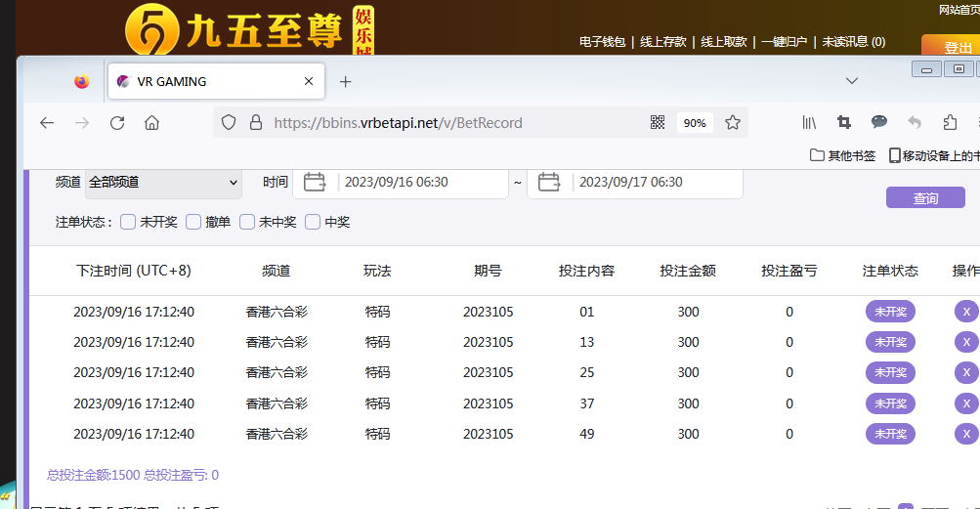Click the browser home icon

point(151,123)
